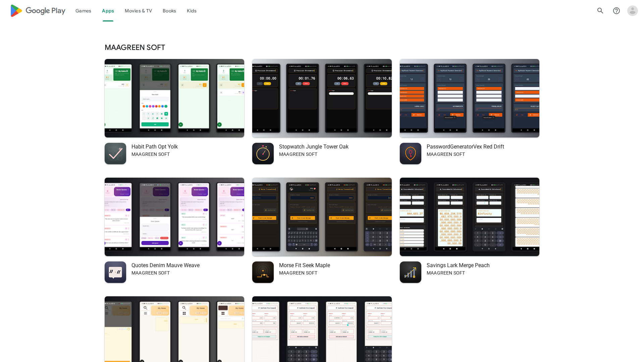Click MAAGREEN SOFT under Savings Lark Merge Peach
This screenshot has width=644, height=362.
click(446, 273)
